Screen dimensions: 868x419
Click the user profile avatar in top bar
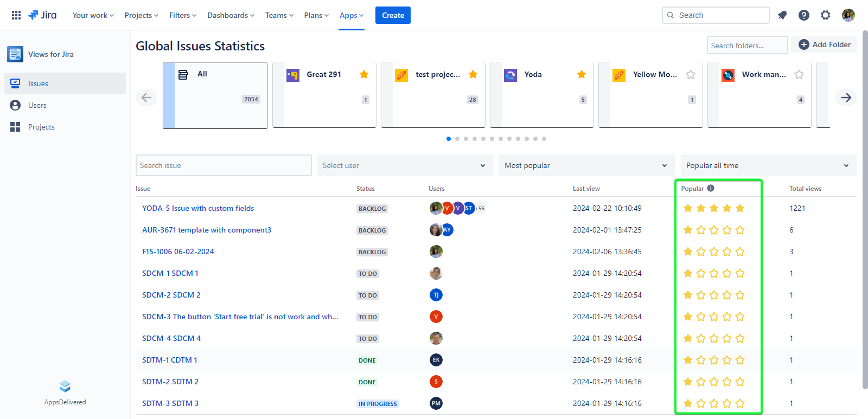point(848,15)
